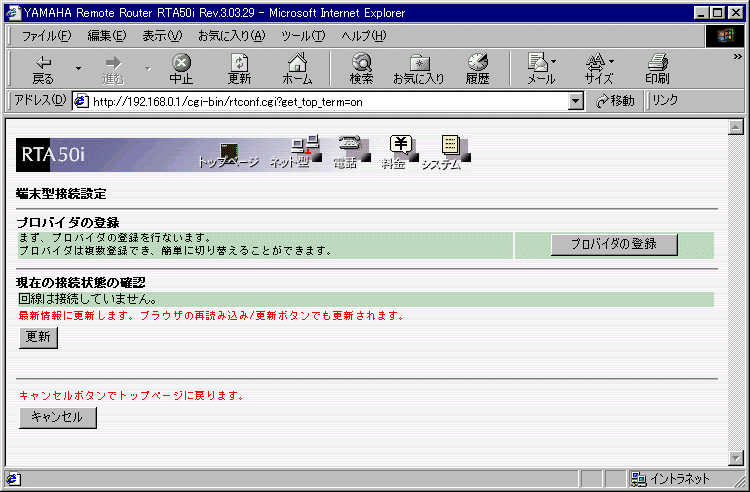Refresh the page with toolbar 更新 icon

coord(239,70)
